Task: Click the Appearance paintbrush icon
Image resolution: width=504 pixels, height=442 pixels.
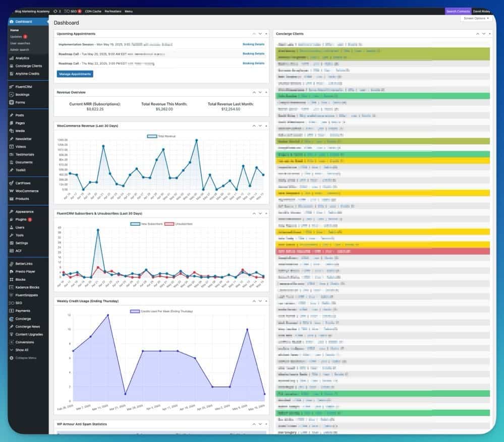Action: pyautogui.click(x=12, y=212)
